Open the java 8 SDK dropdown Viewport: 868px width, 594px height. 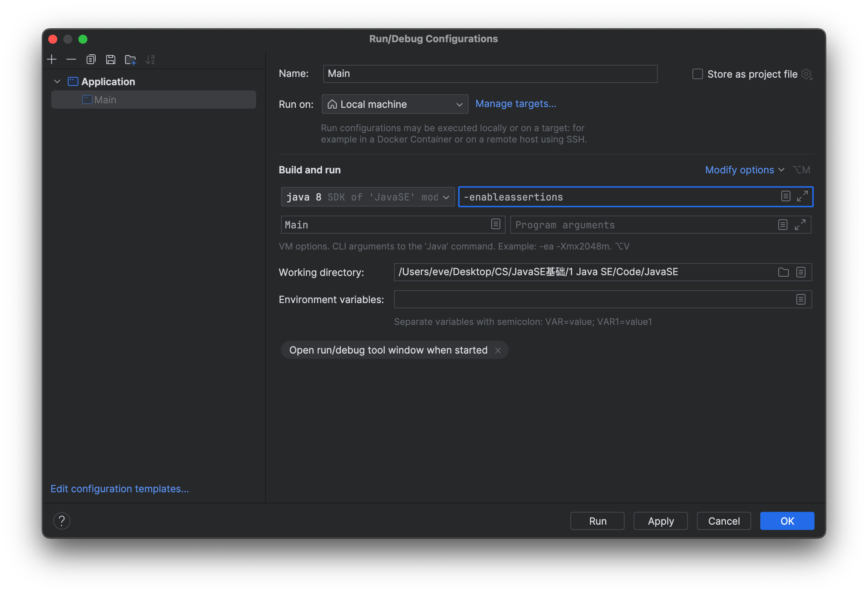click(446, 197)
